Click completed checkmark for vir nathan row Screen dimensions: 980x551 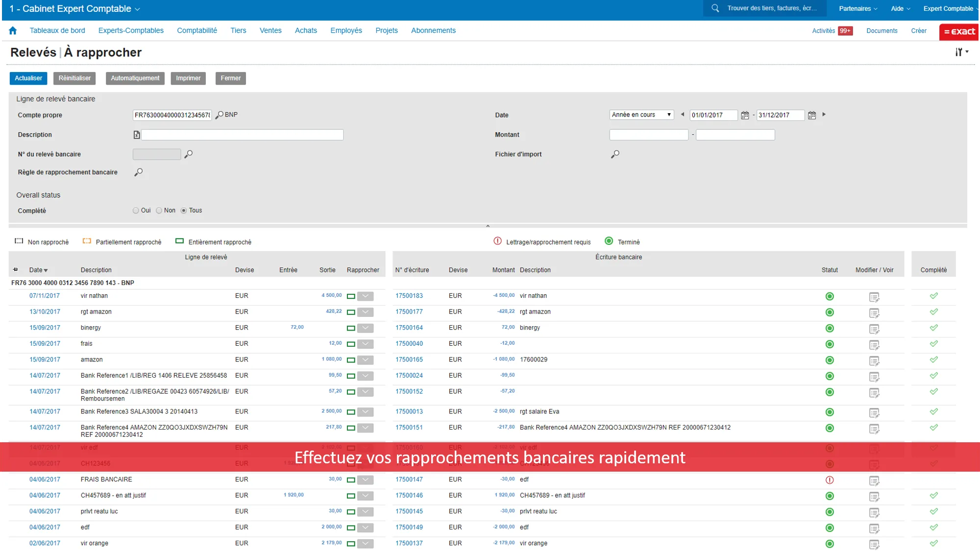(934, 296)
